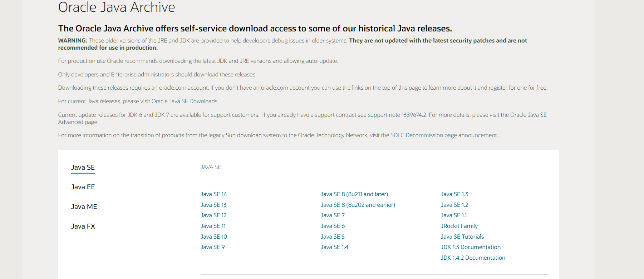Open the Java SE 13 link

pos(213,205)
